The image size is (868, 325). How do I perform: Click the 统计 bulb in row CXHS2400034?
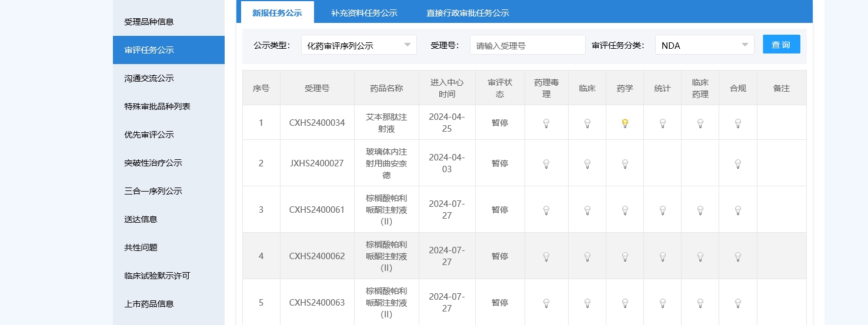(663, 123)
